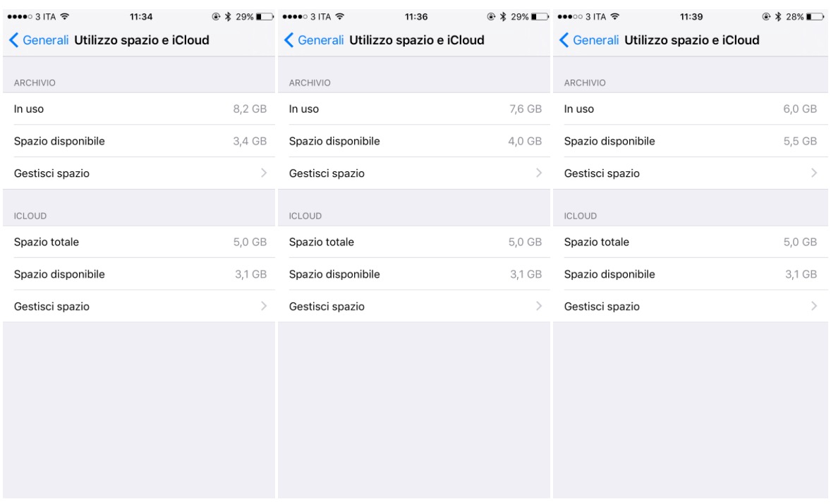Tap the battery icon beside 29% at 11:34
831x504 pixels.
coord(265,16)
